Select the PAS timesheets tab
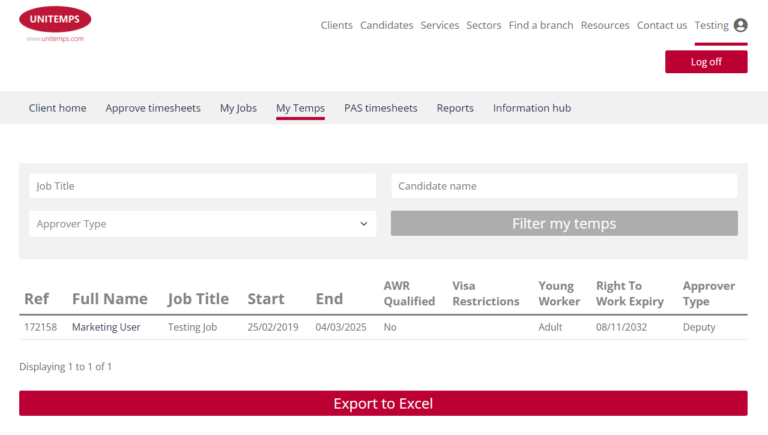This screenshot has width=768, height=435. point(380,108)
